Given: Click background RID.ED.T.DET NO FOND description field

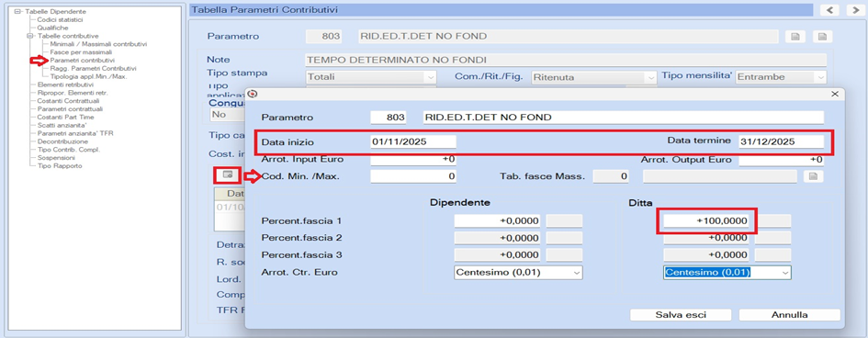Looking at the screenshot, I should (x=568, y=37).
